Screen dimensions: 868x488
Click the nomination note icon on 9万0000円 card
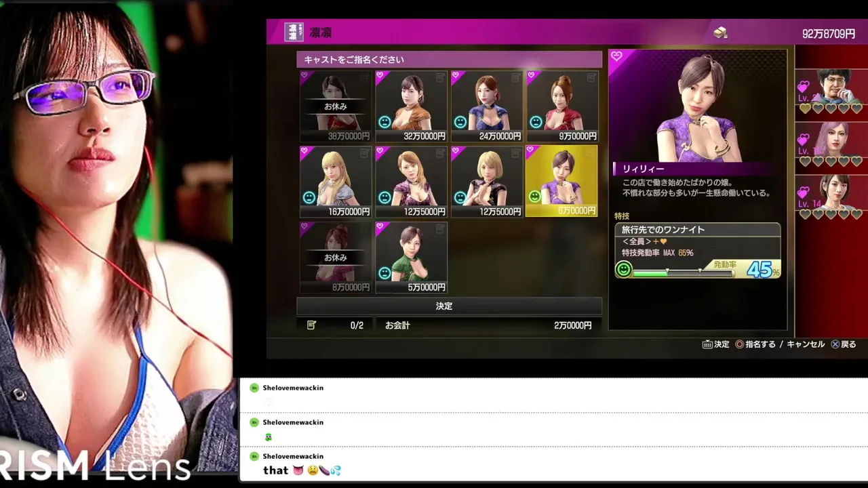pyautogui.click(x=591, y=78)
